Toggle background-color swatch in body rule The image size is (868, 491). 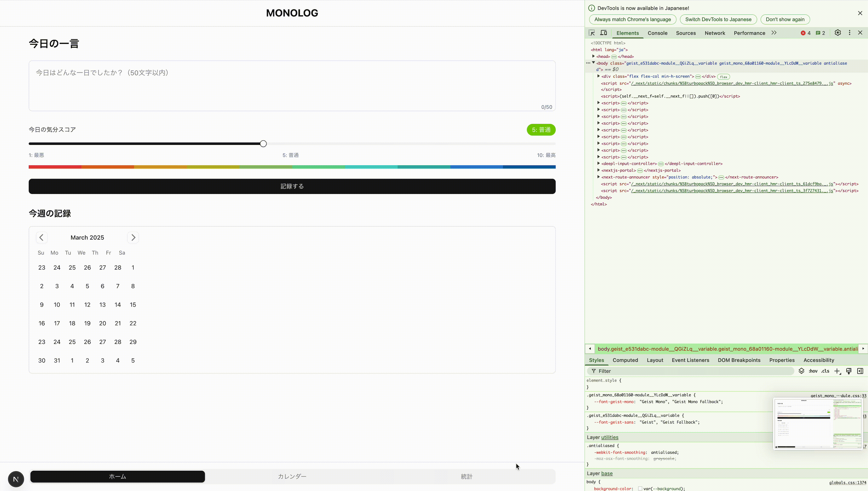(x=640, y=489)
